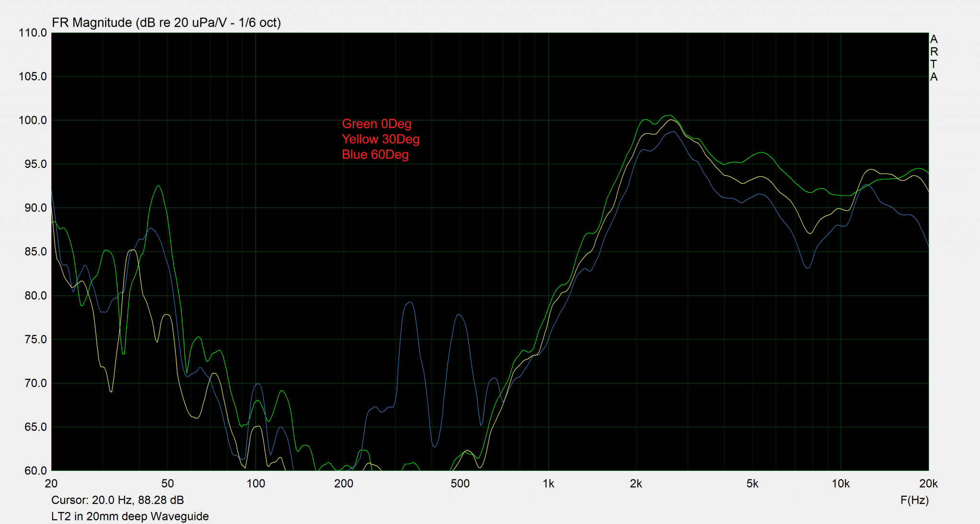Click the 105.0 y-axis value
Image resolution: width=980 pixels, height=524 pixels.
pyautogui.click(x=33, y=76)
